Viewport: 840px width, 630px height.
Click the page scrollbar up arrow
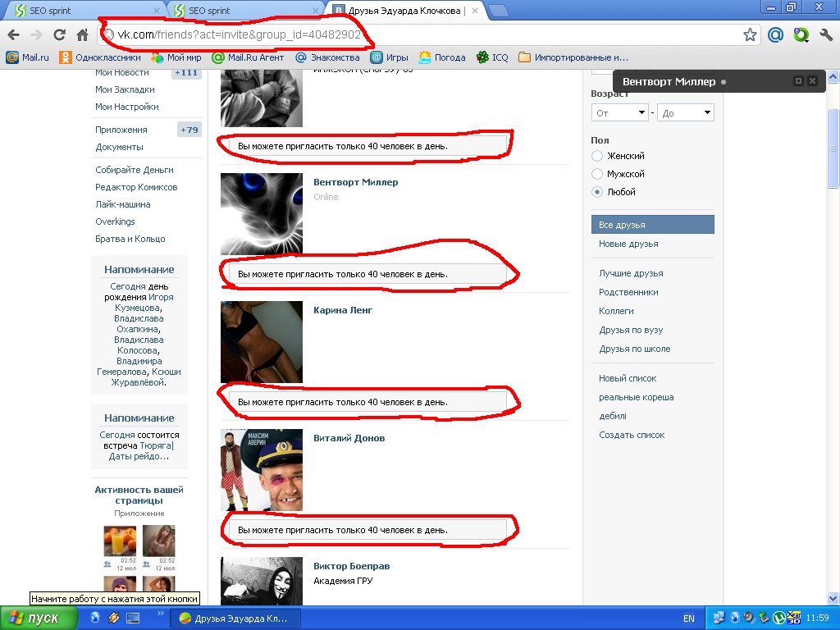click(833, 76)
